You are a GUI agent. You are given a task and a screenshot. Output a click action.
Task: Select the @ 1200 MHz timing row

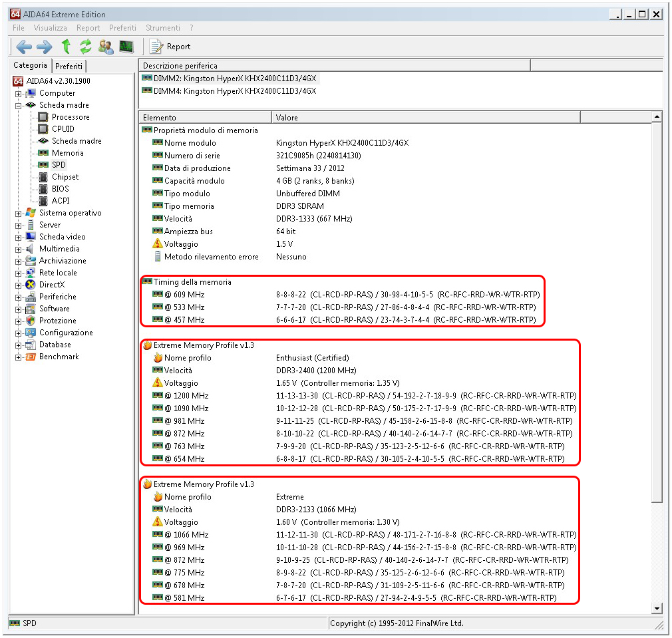click(x=365, y=395)
